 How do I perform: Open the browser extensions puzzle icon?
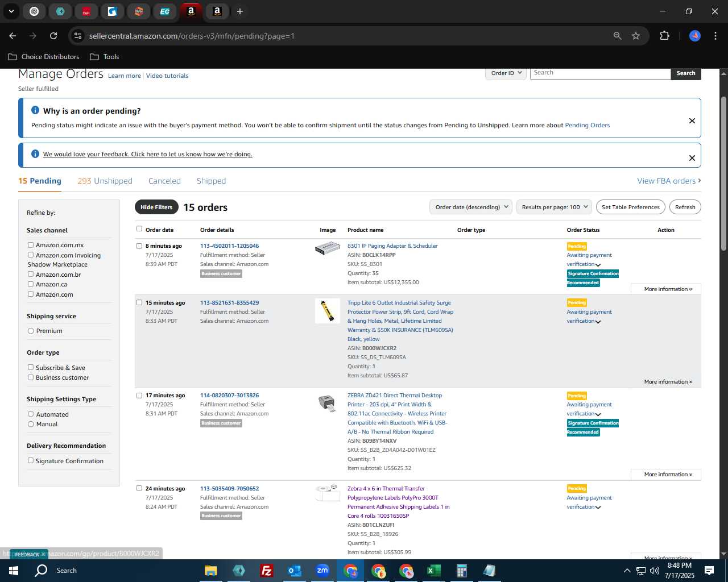[x=664, y=36]
